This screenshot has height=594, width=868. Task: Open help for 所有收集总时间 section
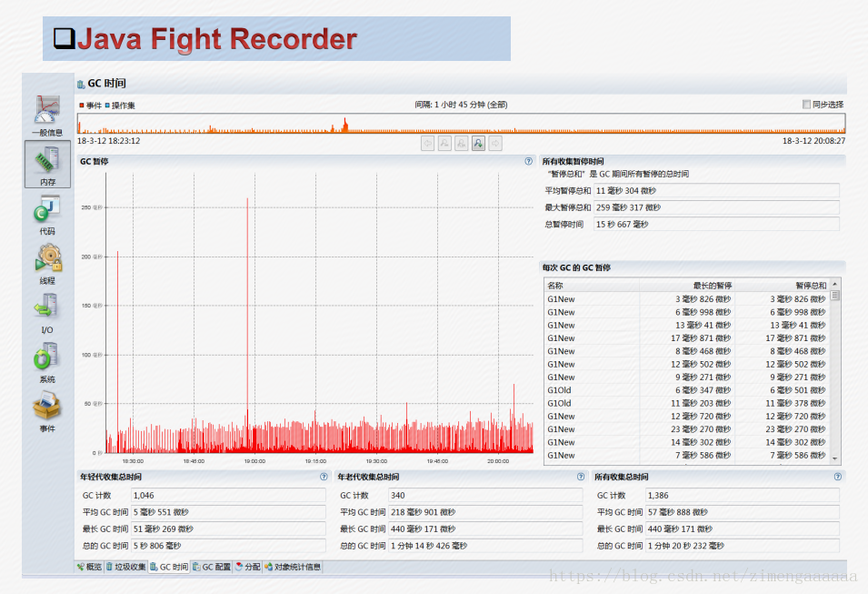pos(838,477)
